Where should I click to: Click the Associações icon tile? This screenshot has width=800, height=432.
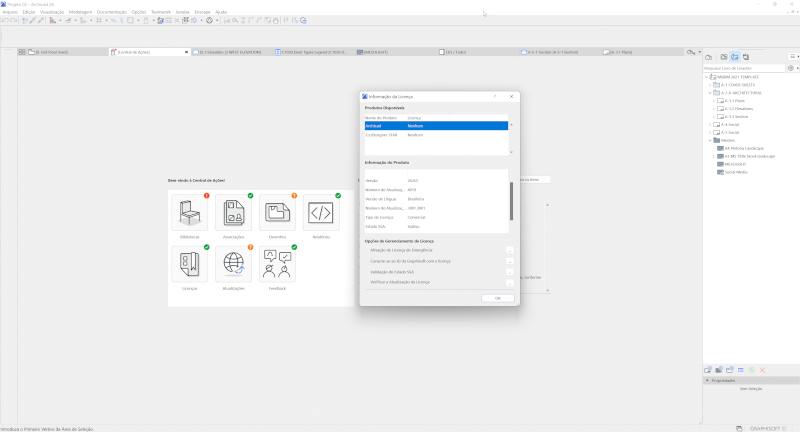[x=234, y=213]
